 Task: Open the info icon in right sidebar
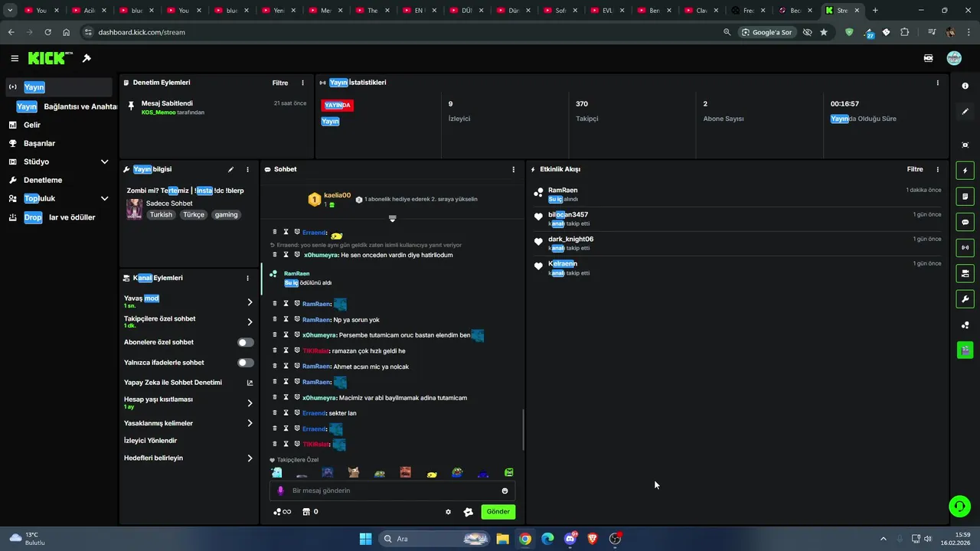click(965, 86)
